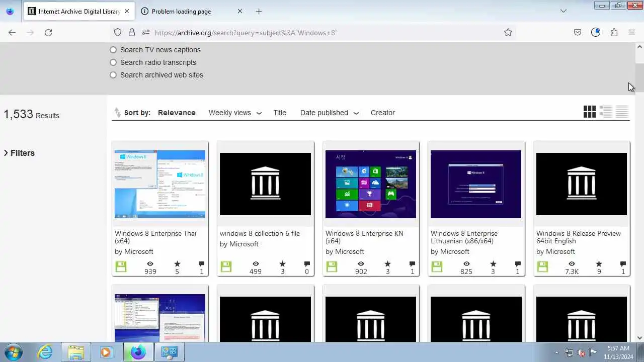Click star icon on windows 8 collection card

(282, 264)
